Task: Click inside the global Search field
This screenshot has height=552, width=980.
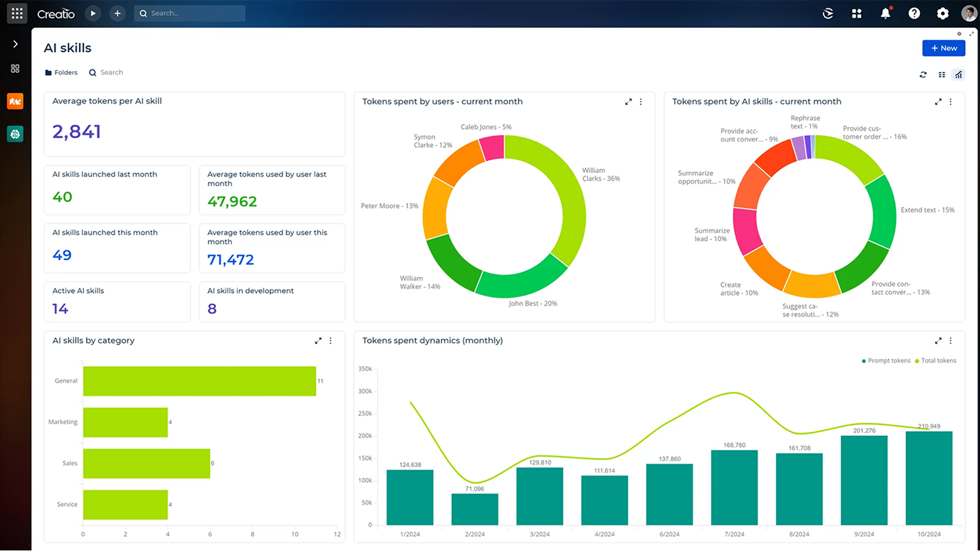Action: tap(189, 13)
